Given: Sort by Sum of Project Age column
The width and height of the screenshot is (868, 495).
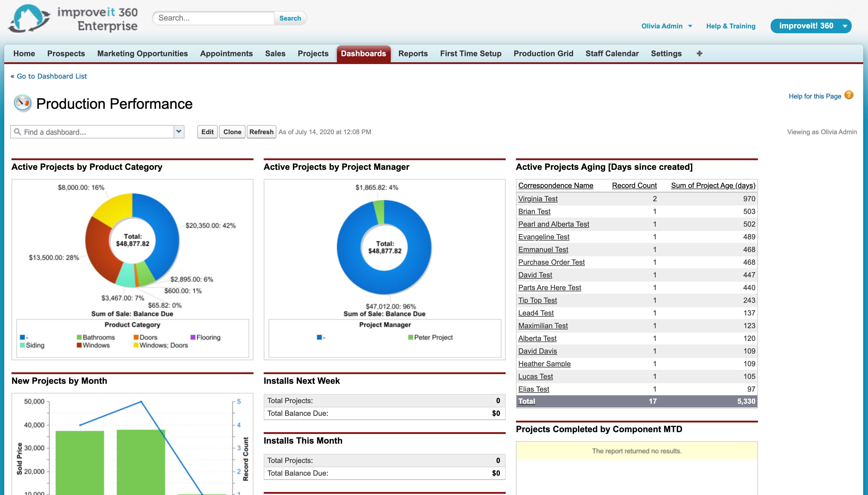Looking at the screenshot, I should click(x=713, y=185).
